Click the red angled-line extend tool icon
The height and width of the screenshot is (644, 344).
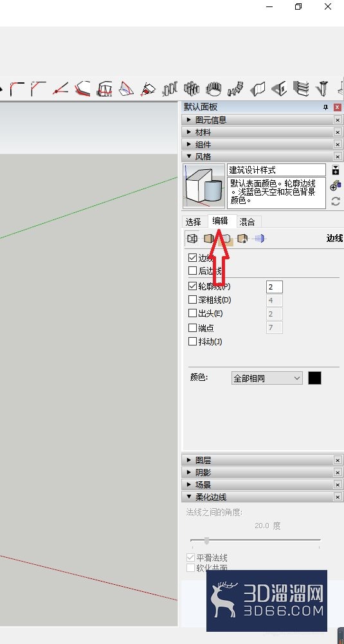(x=60, y=88)
